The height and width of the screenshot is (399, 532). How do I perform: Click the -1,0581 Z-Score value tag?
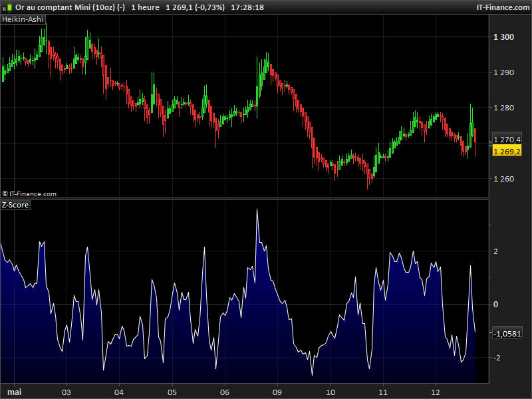click(507, 334)
